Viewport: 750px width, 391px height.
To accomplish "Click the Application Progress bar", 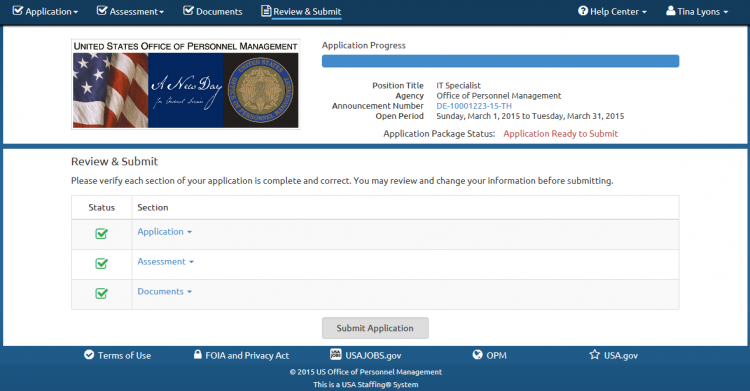I will click(500, 61).
